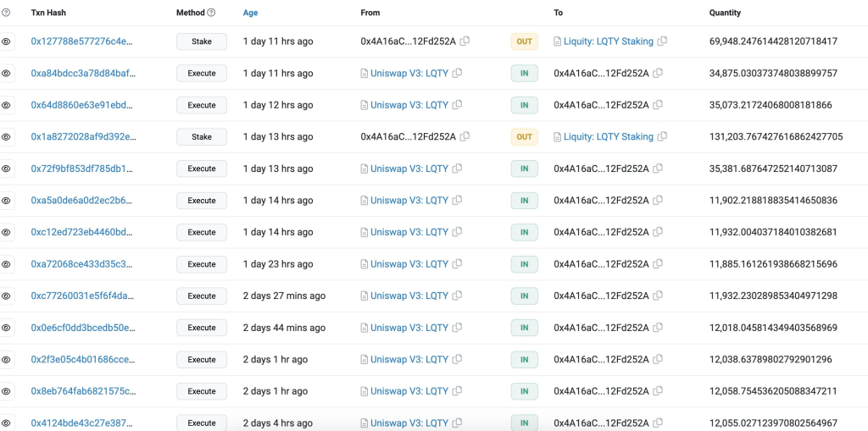Toggle the Age column header format
The image size is (868, 431).
[250, 13]
